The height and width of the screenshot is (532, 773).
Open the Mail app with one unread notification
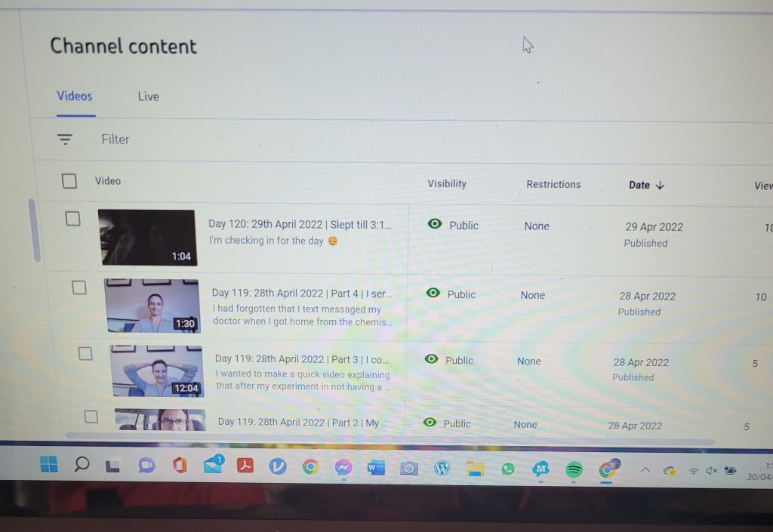(x=214, y=468)
